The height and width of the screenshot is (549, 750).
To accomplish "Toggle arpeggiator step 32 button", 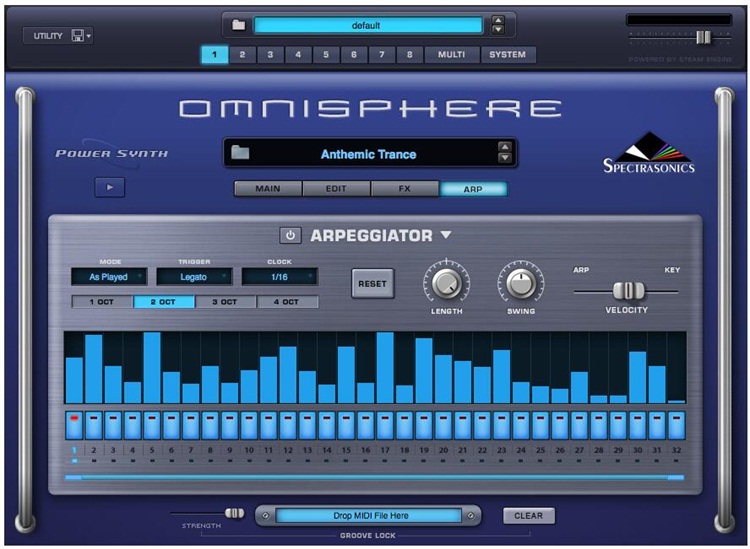I will tap(676, 425).
